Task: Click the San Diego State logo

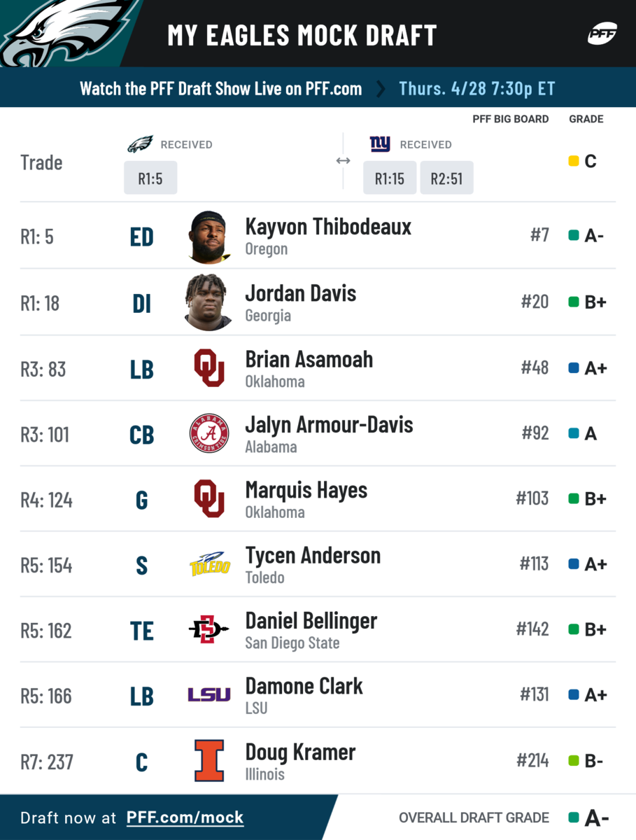Action: pos(209,630)
